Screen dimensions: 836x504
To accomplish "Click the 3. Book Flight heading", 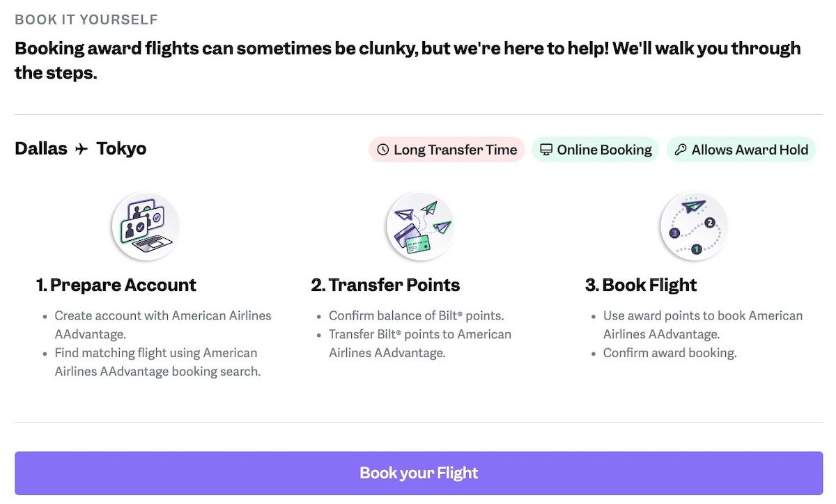I will tap(641, 285).
